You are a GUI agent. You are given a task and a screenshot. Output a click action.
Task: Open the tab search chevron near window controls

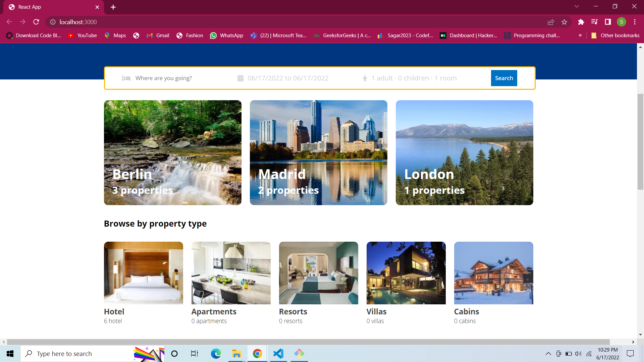click(x=577, y=6)
